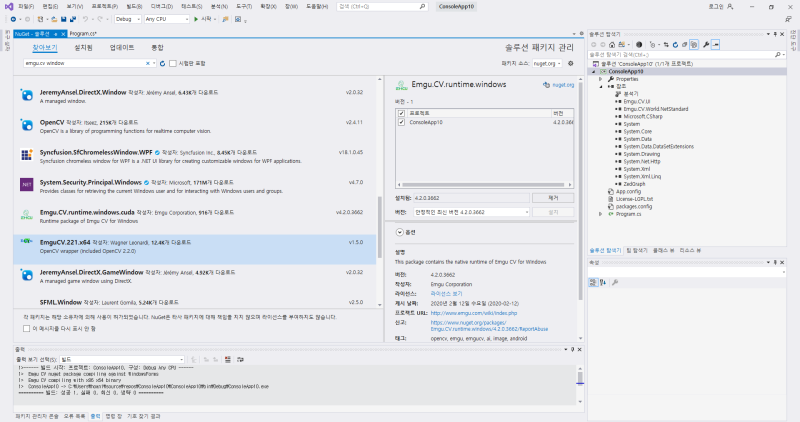
Task: Click the navigate backward icon in main toolbar
Action: point(13,19)
